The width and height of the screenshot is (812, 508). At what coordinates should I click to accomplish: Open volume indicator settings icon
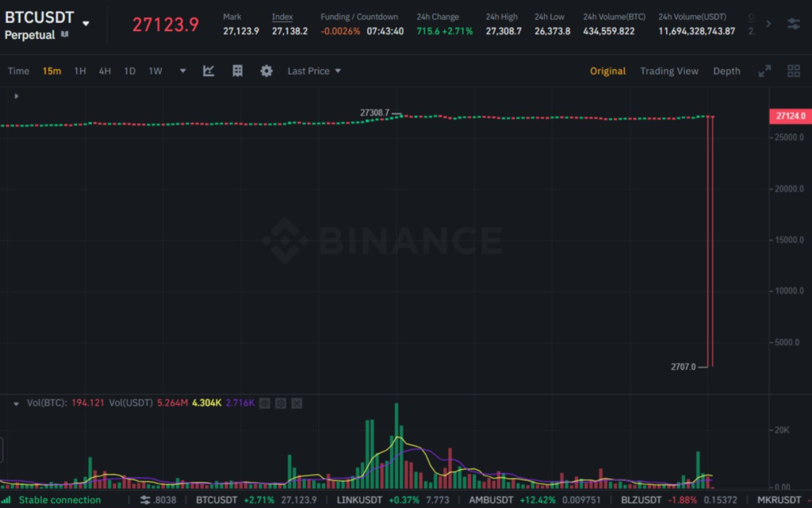pyautogui.click(x=281, y=403)
